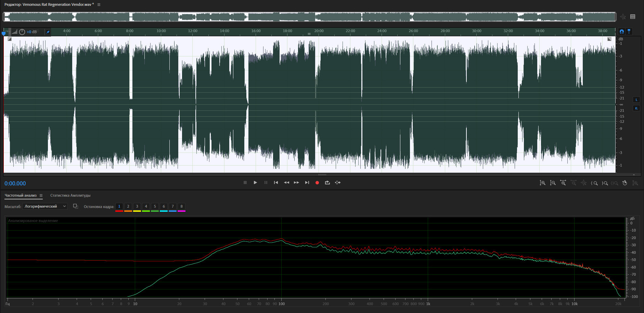The height and width of the screenshot is (313, 644).
Task: Zoom in on time axis
Action: (x=563, y=183)
